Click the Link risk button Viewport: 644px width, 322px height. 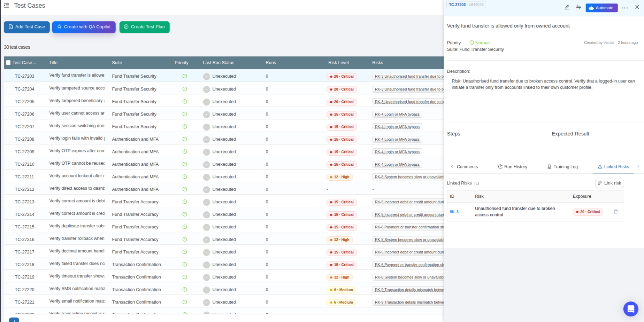tap(609, 183)
